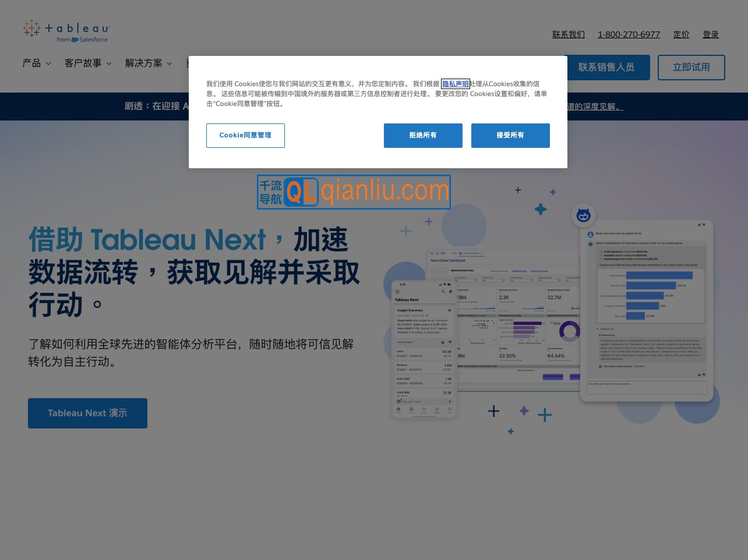This screenshot has height=560, width=748.
Task: Click the microphone icon in the chat input
Action: [450, 400]
